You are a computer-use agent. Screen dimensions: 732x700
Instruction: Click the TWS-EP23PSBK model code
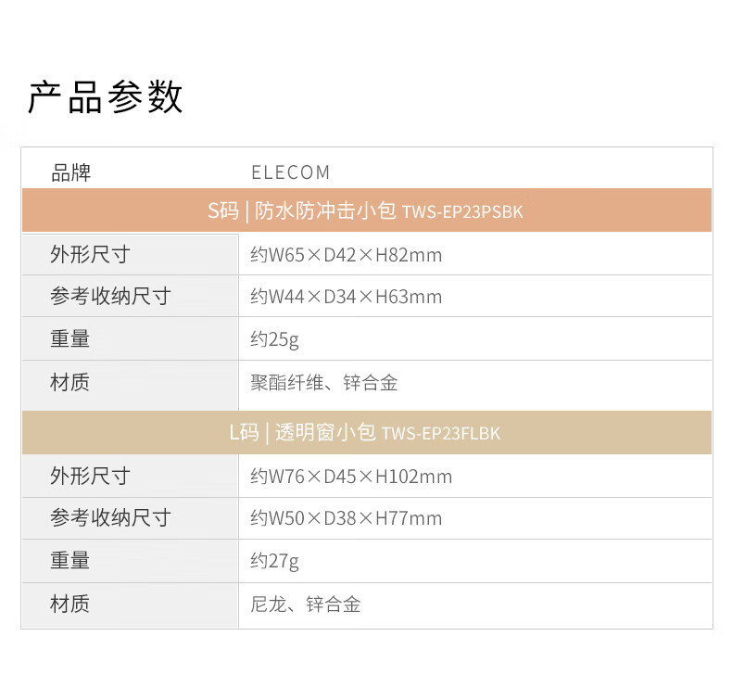pos(462,211)
